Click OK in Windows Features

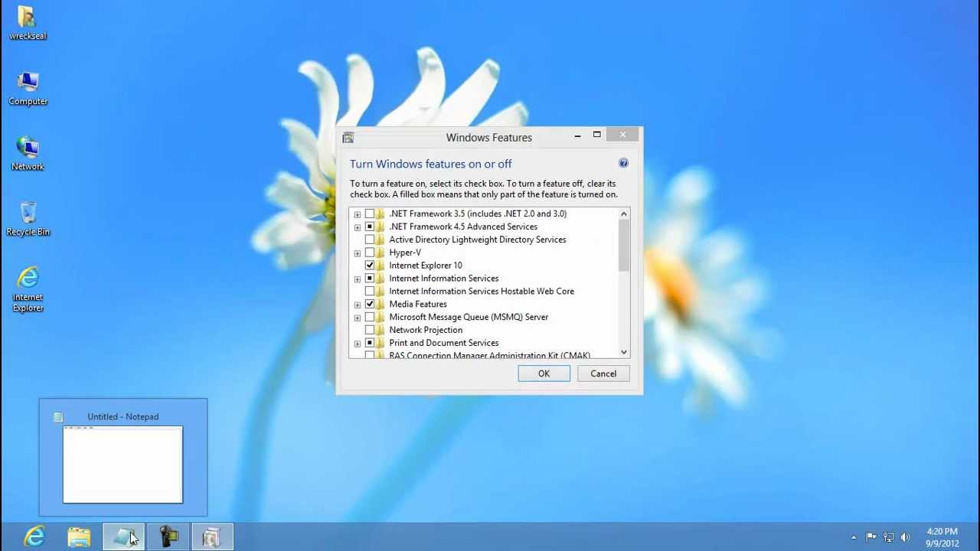pyautogui.click(x=544, y=373)
